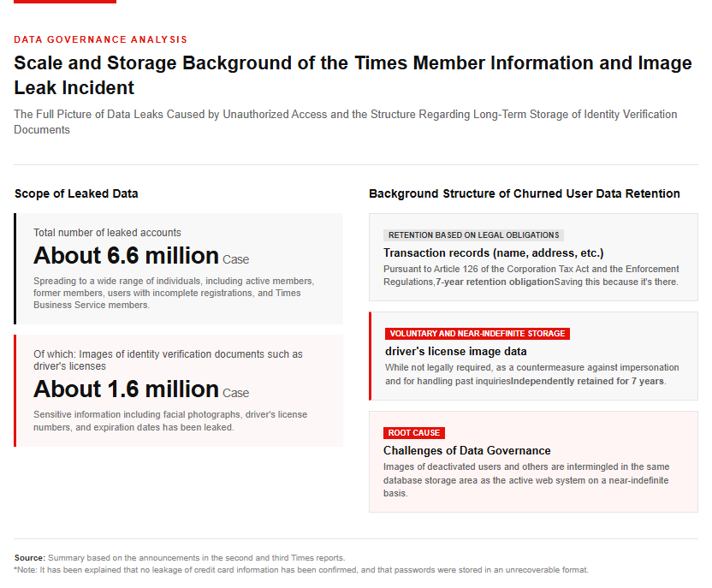Click the "VOLUNTARY AND NEAR-INDEFINITE STORAGE" badge
The width and height of the screenshot is (712, 588).
tap(478, 334)
